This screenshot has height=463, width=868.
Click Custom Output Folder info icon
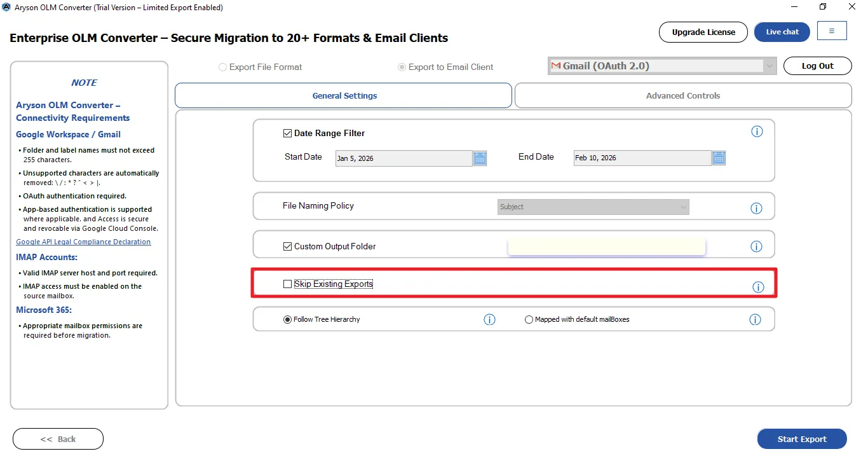(x=756, y=247)
